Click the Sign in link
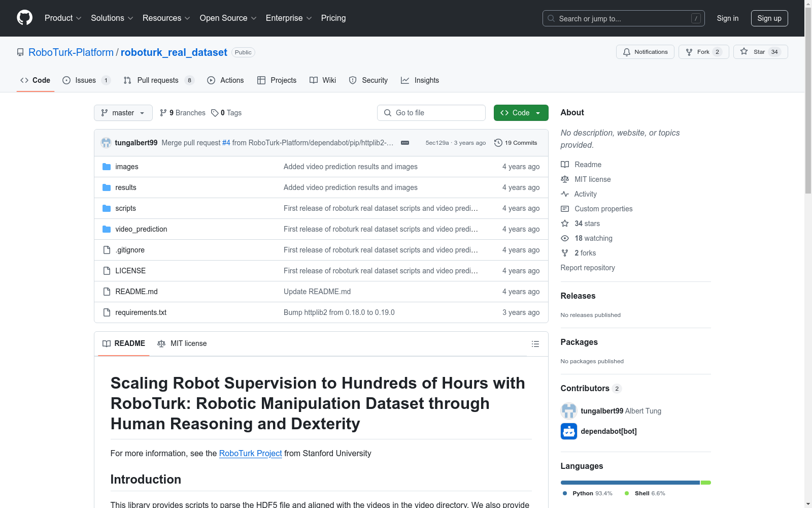 click(x=728, y=18)
